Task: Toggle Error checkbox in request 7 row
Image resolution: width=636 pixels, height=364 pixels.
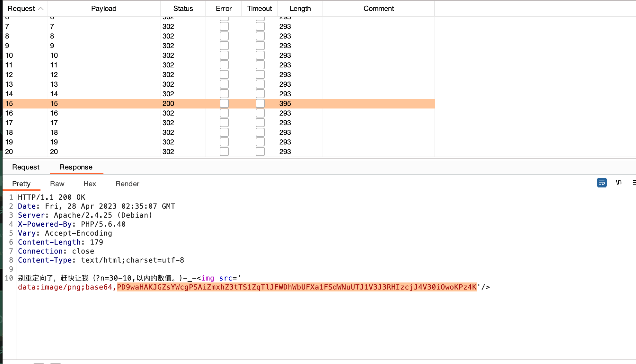Action: pyautogui.click(x=224, y=26)
